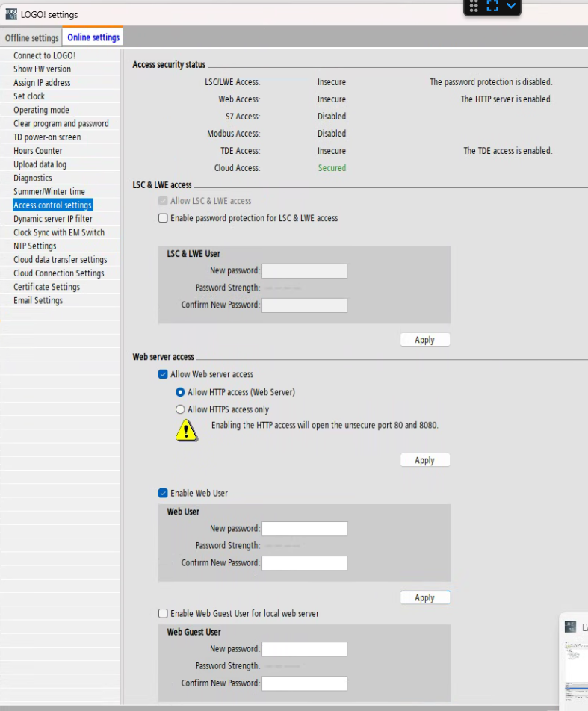Image resolution: width=588 pixels, height=711 pixels.
Task: Toggle Allow LSC & LWE access checkbox
Action: [x=163, y=201]
